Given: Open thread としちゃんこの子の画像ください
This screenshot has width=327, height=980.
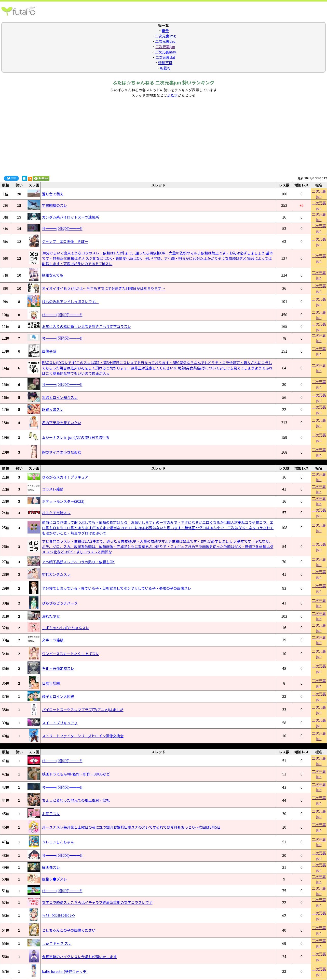Looking at the screenshot, I should pyautogui.click(x=69, y=930).
